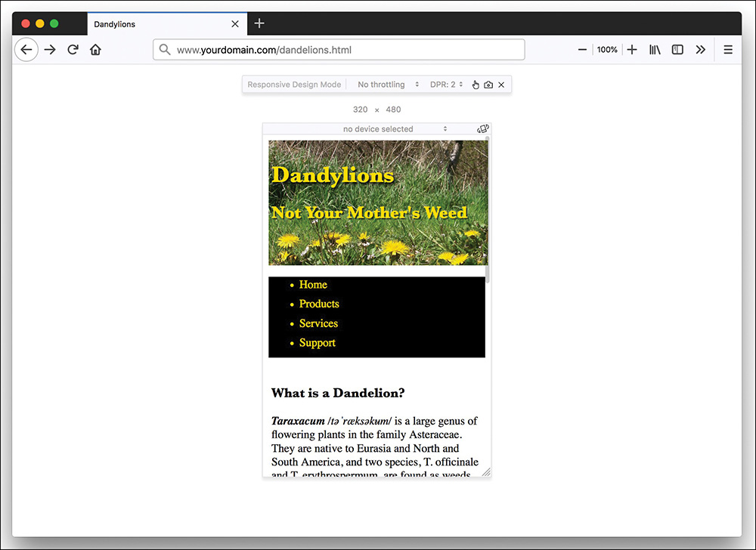Viewport: 756px width, 550px height.
Task: Go to the browser home page
Action: 95,49
